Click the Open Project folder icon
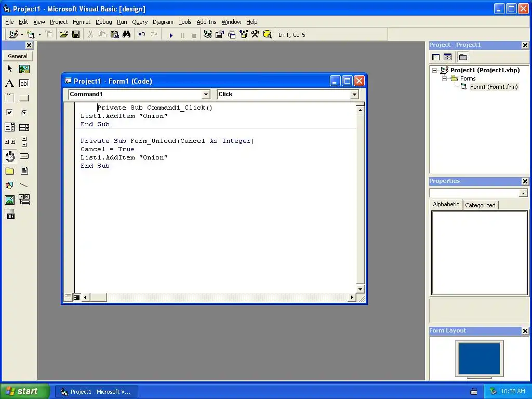Image resolution: width=532 pixels, height=399 pixels. pyautogui.click(x=63, y=35)
